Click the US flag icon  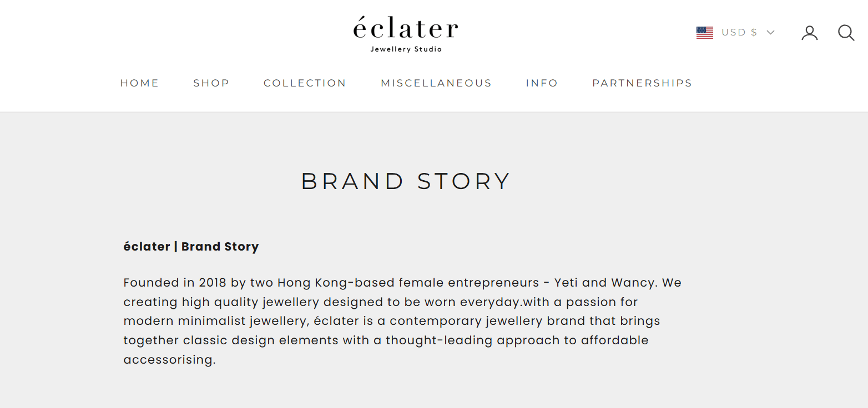tap(705, 33)
